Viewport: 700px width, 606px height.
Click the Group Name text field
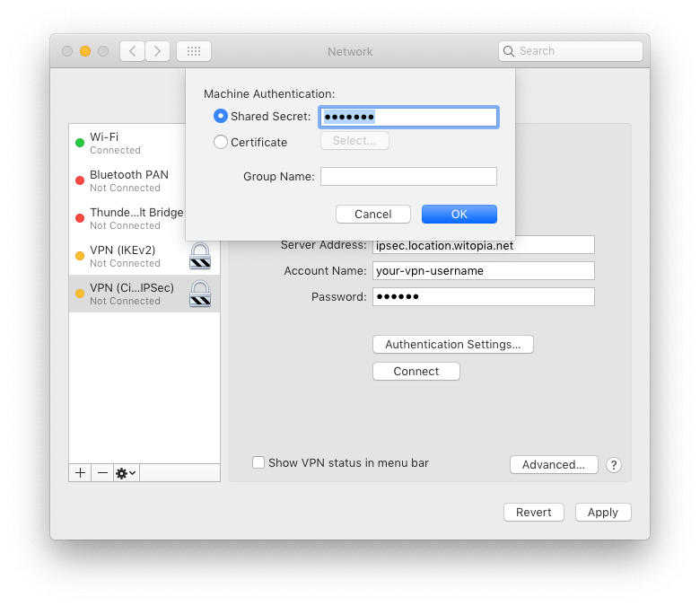(408, 177)
